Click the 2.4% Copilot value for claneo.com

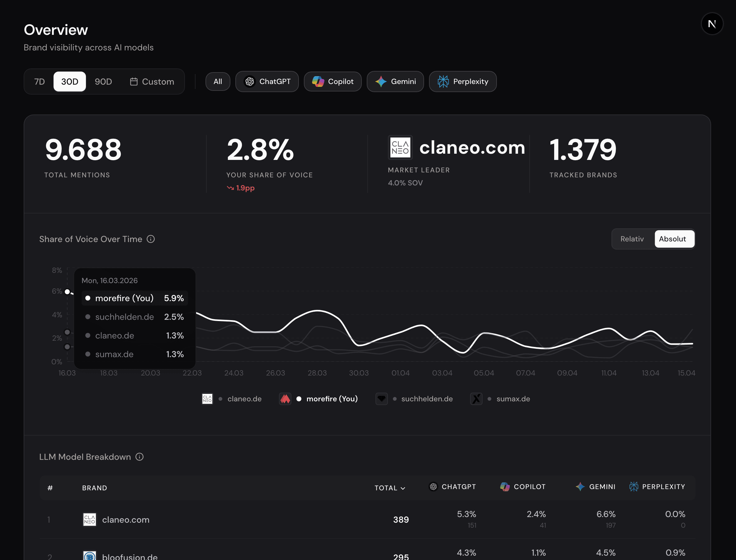point(536,514)
